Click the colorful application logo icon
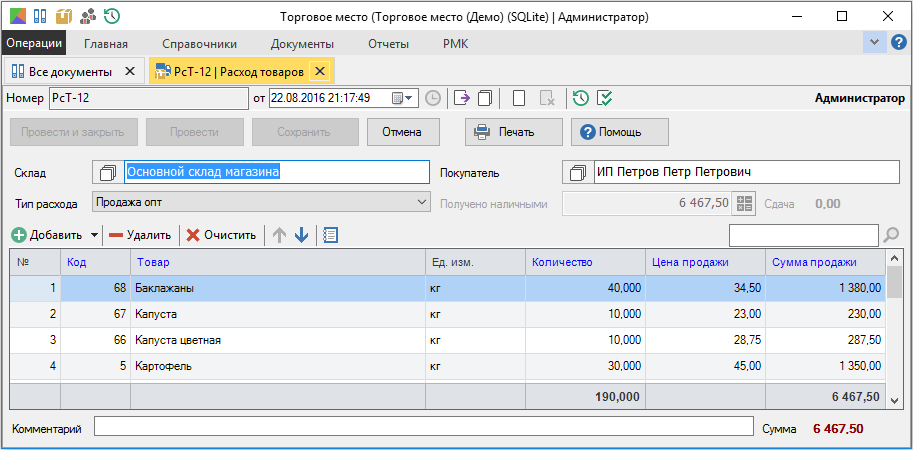The height and width of the screenshot is (450, 913). click(x=16, y=16)
